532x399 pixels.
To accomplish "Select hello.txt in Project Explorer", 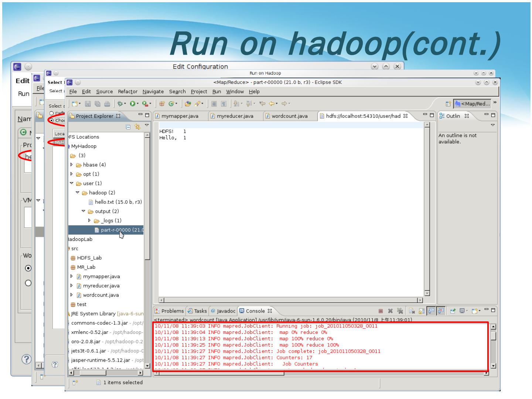I will tap(115, 202).
